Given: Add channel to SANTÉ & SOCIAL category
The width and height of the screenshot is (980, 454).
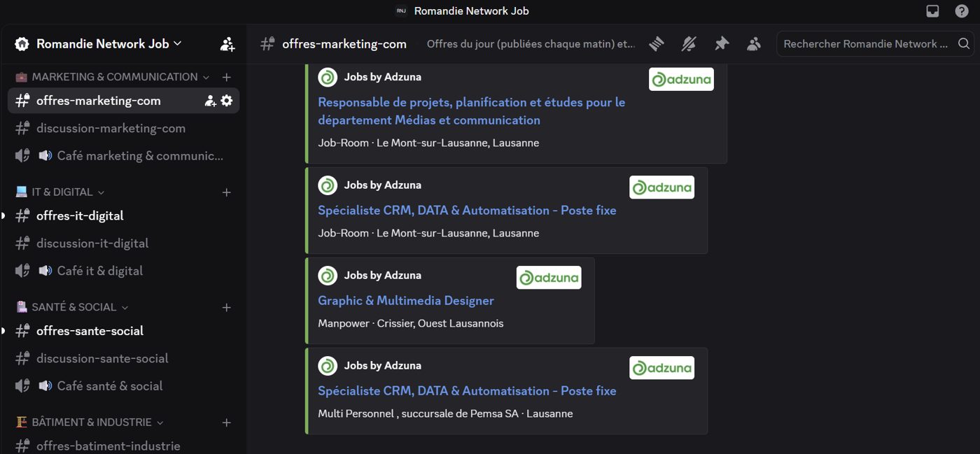Looking at the screenshot, I should (x=226, y=307).
